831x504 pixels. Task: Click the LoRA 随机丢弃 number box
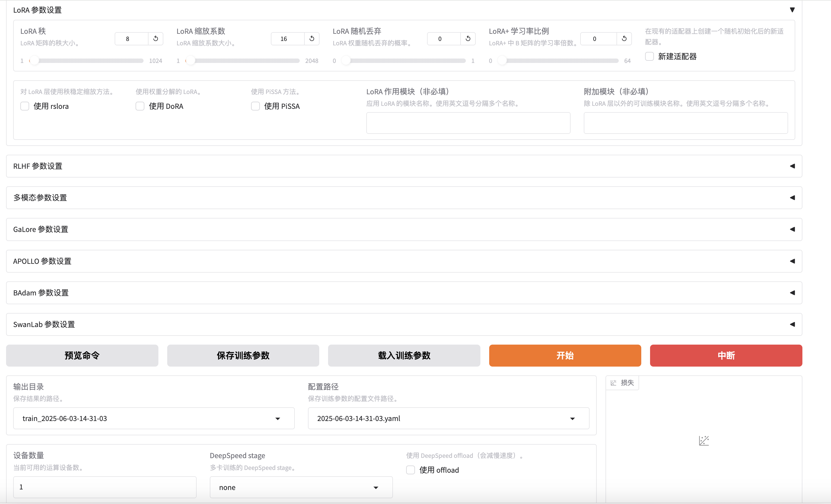[x=444, y=39]
